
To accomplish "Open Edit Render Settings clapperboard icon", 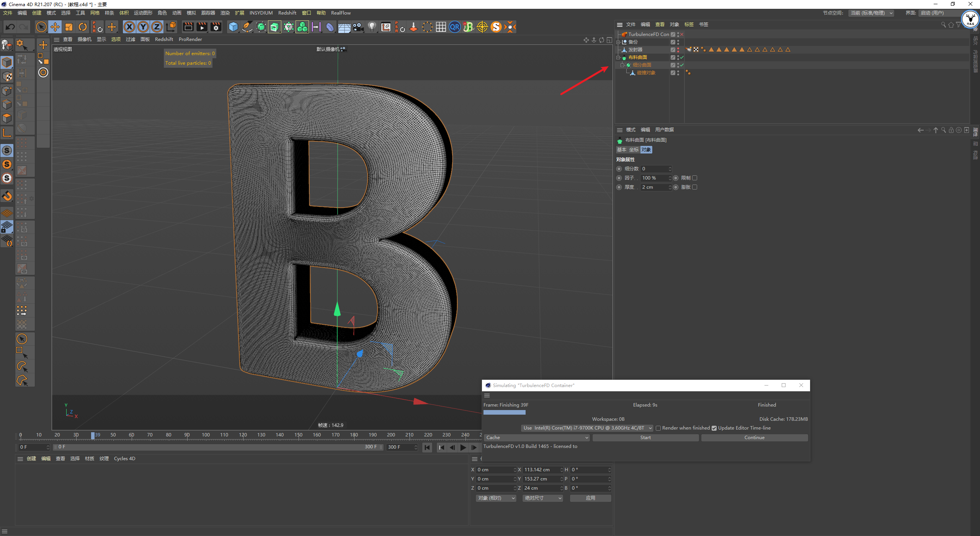I will tap(216, 27).
